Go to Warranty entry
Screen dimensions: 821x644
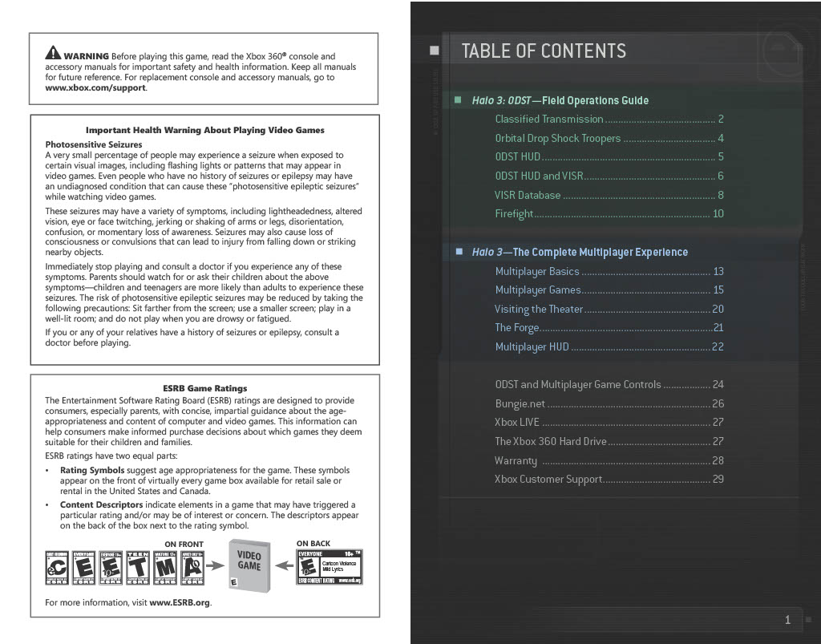tap(609, 461)
